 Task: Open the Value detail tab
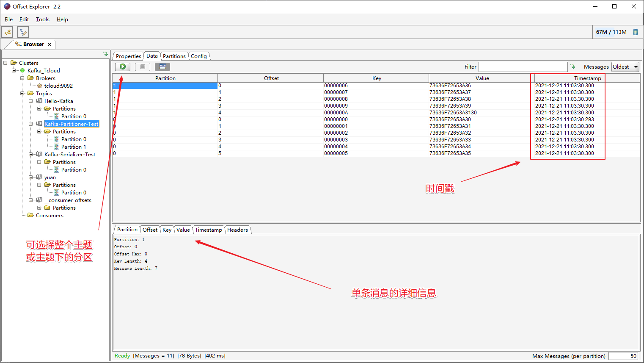coord(183,230)
